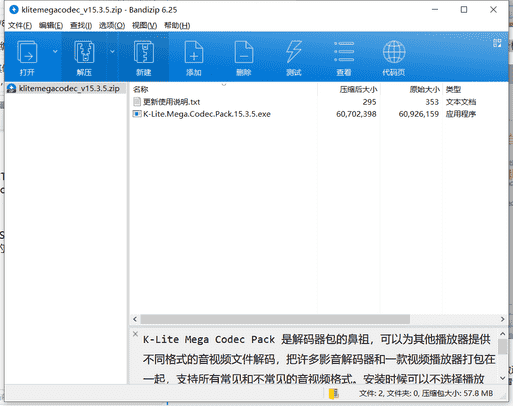513x406 pixels.
Task: Click the left arrow of horizontal scrollbar
Action: click(x=135, y=319)
